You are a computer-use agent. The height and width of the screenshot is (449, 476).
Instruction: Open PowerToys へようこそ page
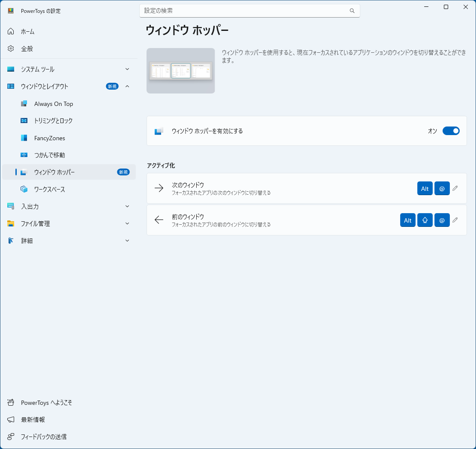[x=69, y=403]
